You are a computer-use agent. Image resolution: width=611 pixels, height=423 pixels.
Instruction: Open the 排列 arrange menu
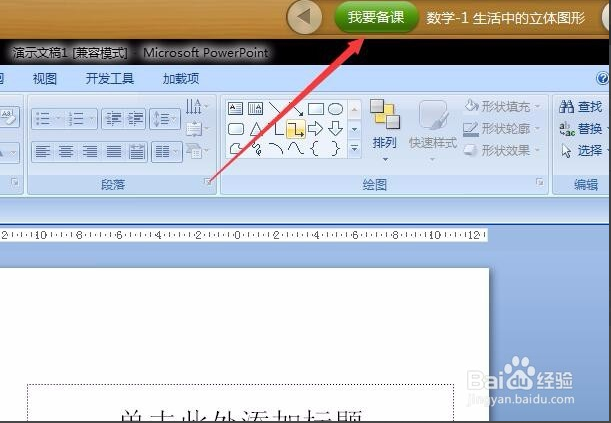[x=385, y=130]
